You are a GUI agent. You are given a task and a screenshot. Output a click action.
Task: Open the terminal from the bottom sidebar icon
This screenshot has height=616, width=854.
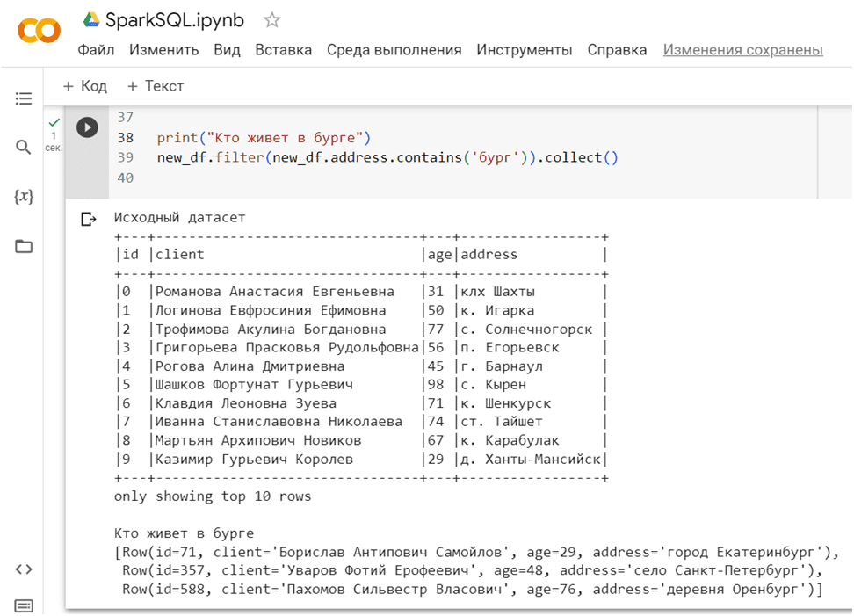(x=24, y=604)
